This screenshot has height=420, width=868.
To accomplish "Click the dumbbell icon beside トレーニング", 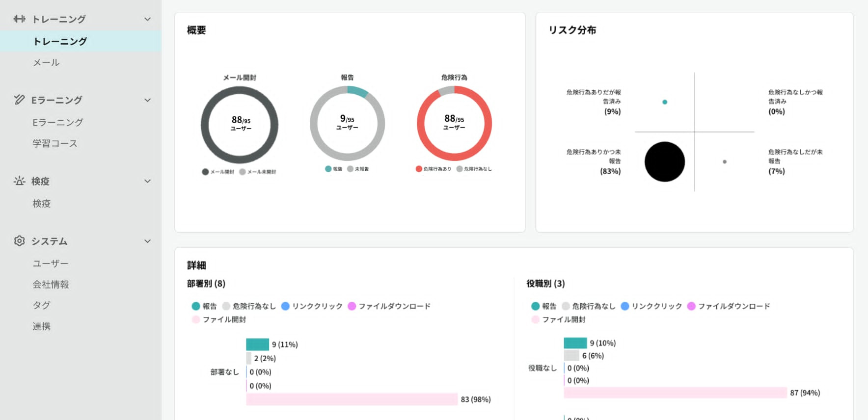I will (19, 19).
